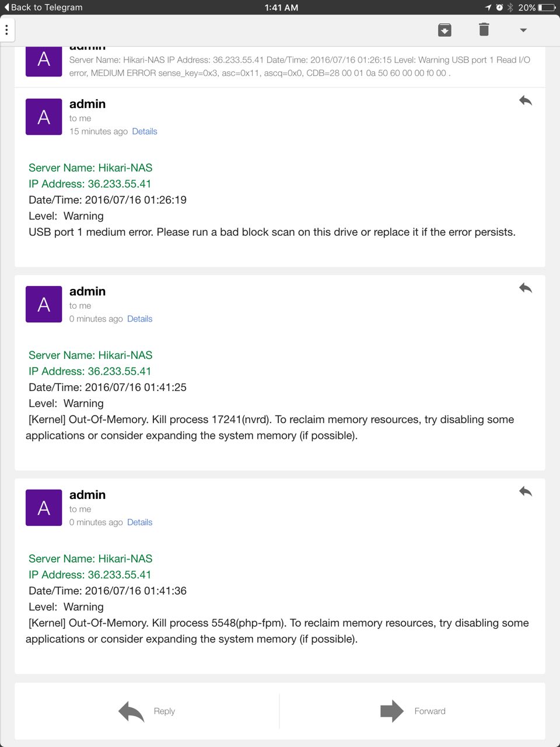Archive this email conversation

444,30
